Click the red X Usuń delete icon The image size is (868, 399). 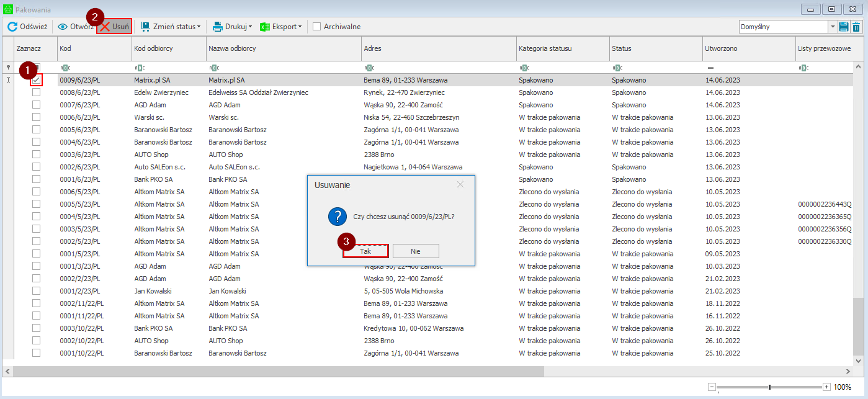[105, 27]
